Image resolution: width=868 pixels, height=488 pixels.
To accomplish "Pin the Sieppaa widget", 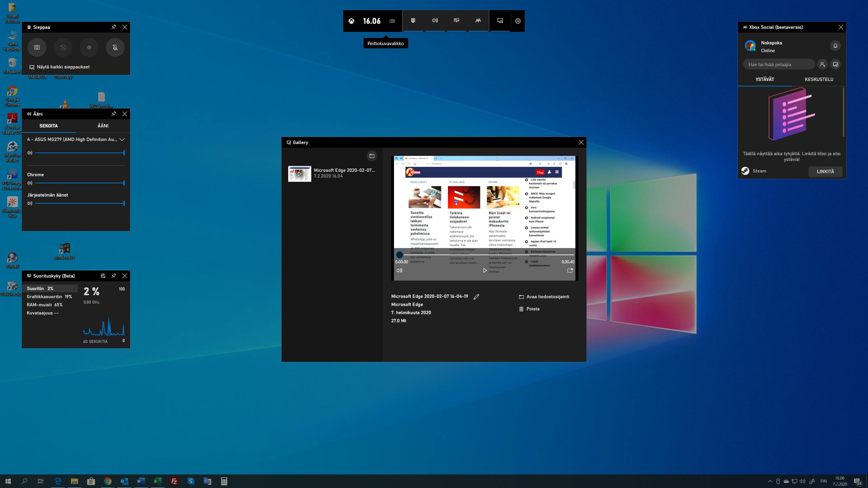I will (x=114, y=27).
